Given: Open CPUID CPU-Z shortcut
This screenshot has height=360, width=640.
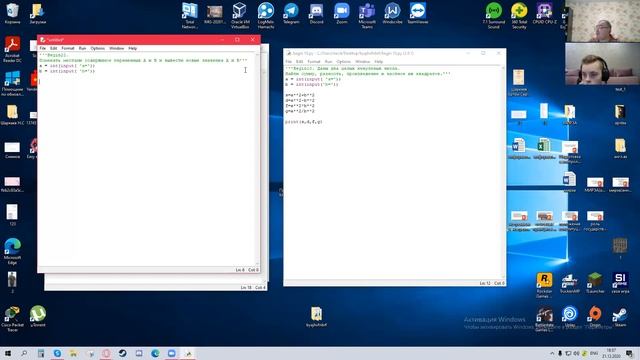Looking at the screenshot, I should [x=544, y=13].
